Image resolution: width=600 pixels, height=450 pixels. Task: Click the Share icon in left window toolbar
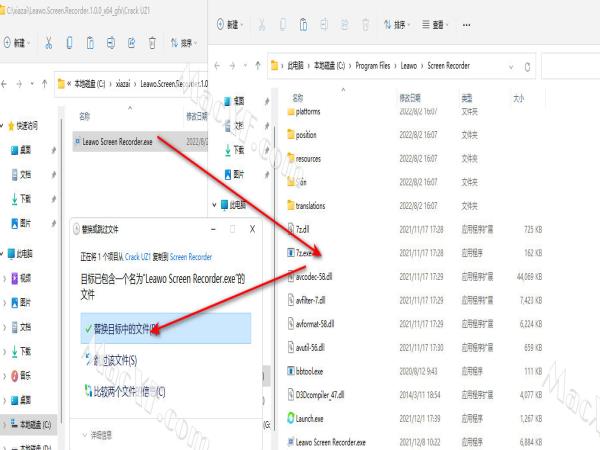click(131, 43)
